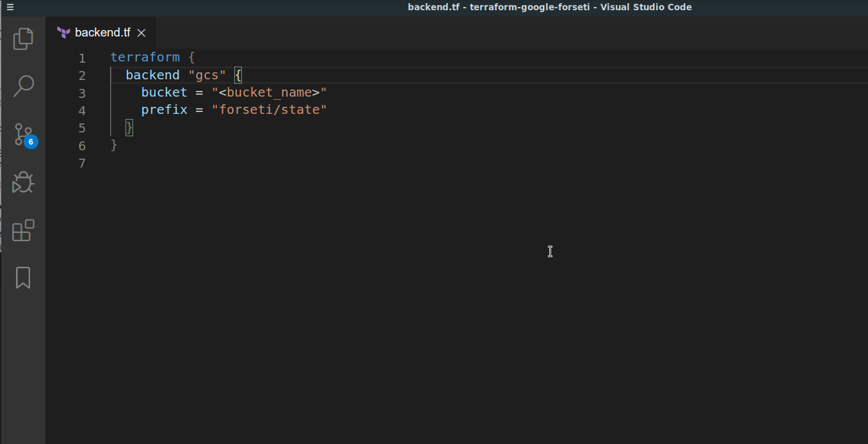Click the 'terraform' keyword on line 1
The height and width of the screenshot is (444, 868).
tap(145, 58)
